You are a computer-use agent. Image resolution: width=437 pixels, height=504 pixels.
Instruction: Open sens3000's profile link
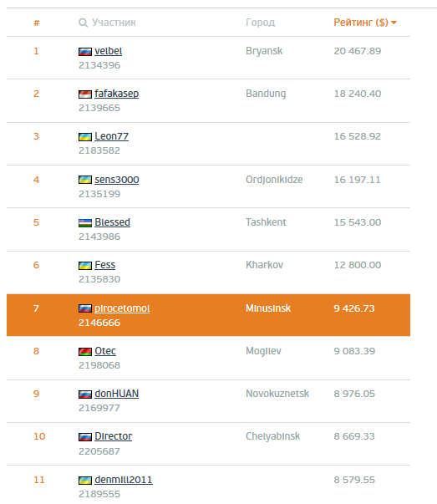[117, 180]
